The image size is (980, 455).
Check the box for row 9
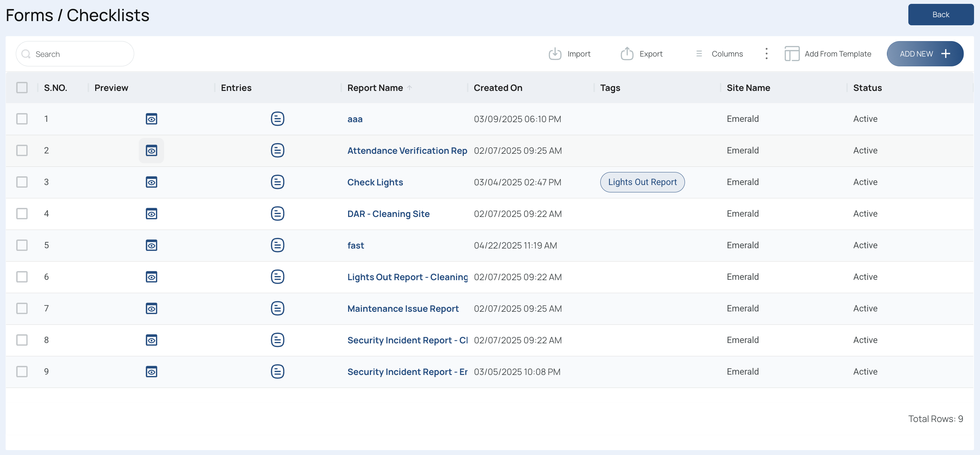(22, 371)
